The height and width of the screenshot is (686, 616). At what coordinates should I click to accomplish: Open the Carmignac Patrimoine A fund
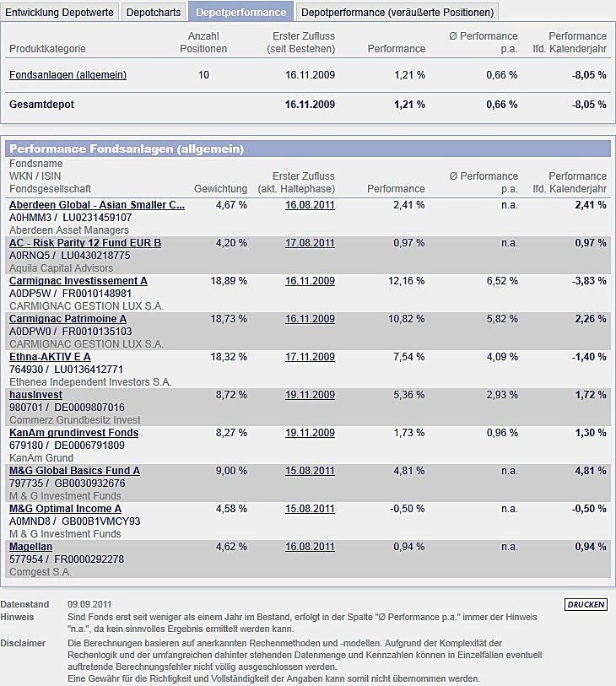[x=68, y=319]
